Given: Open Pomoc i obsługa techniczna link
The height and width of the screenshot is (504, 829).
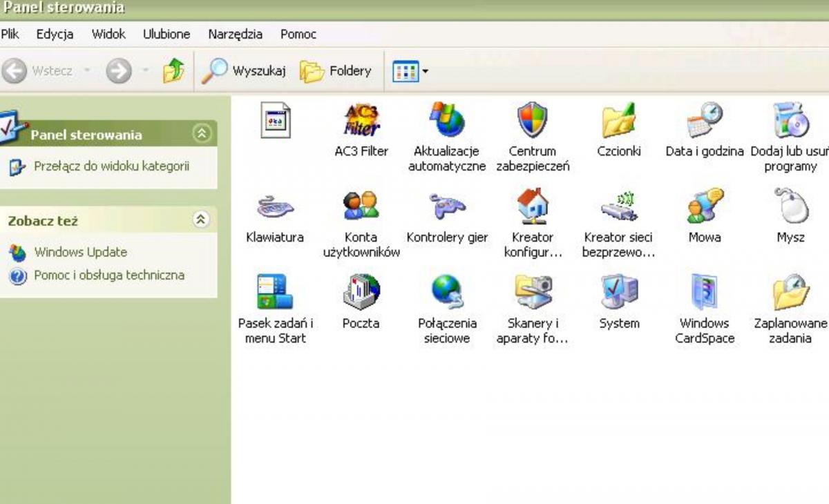Looking at the screenshot, I should [109, 275].
